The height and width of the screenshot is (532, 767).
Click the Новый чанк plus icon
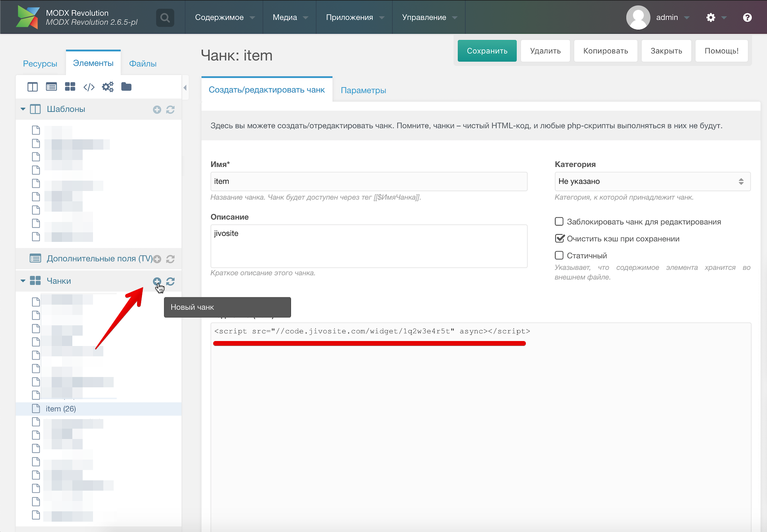157,281
